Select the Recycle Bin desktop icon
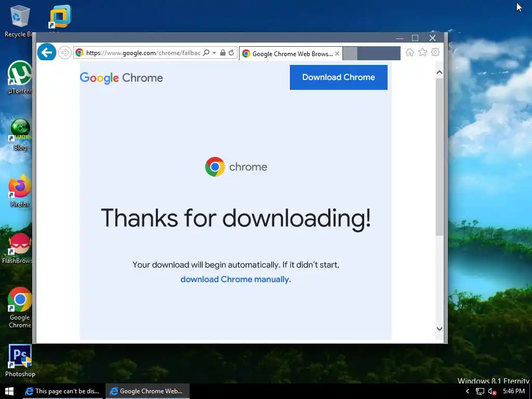This screenshot has width=532, height=399. pyautogui.click(x=20, y=21)
